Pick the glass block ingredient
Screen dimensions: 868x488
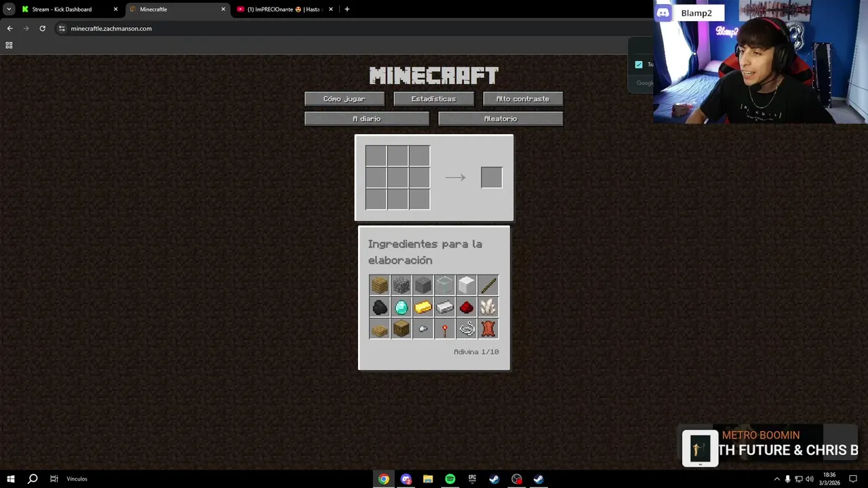pos(445,285)
